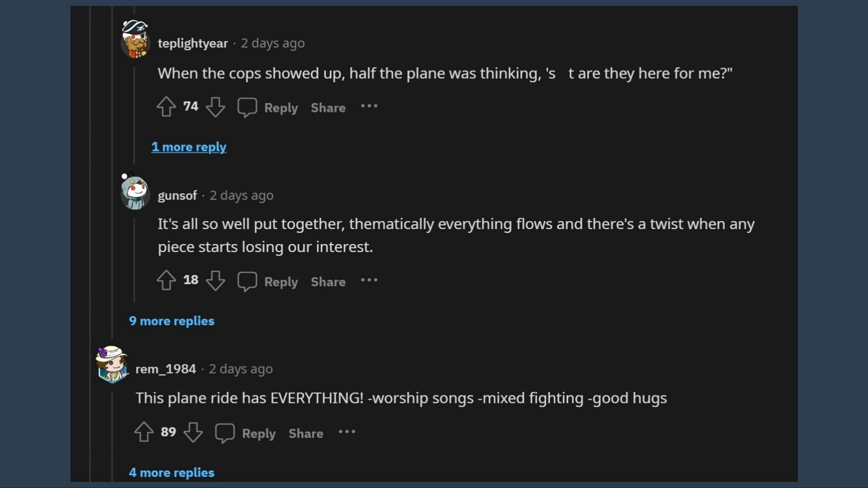Click the upvote arrow on teplightyear's comment
The width and height of the screenshot is (868, 488).
(x=167, y=107)
